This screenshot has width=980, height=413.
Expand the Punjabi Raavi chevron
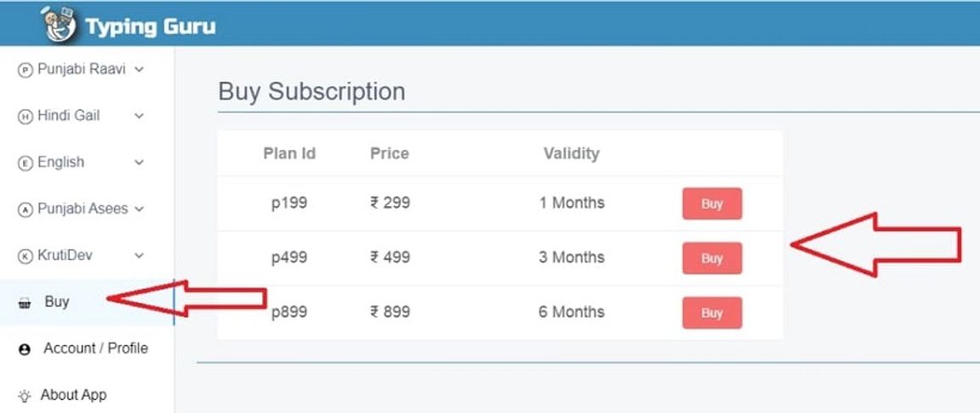coord(140,69)
